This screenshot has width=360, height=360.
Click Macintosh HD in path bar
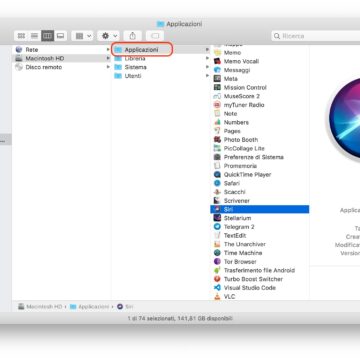40,306
